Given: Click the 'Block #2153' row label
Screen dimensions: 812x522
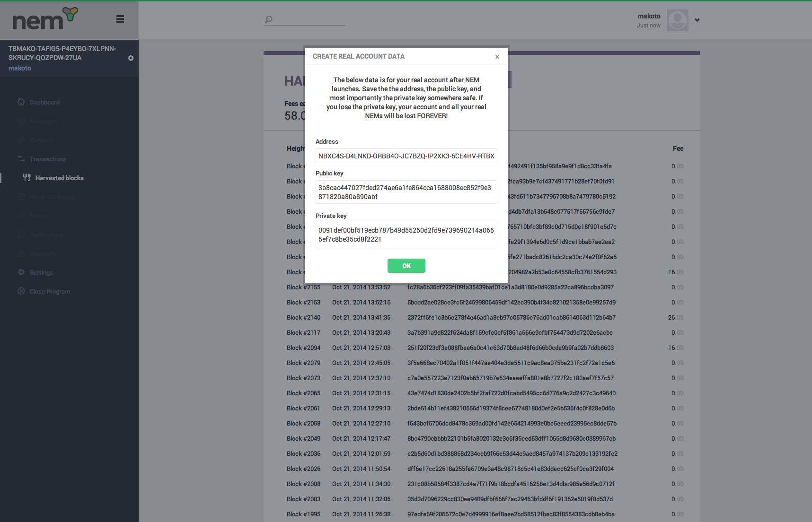Looking at the screenshot, I should (x=303, y=302).
